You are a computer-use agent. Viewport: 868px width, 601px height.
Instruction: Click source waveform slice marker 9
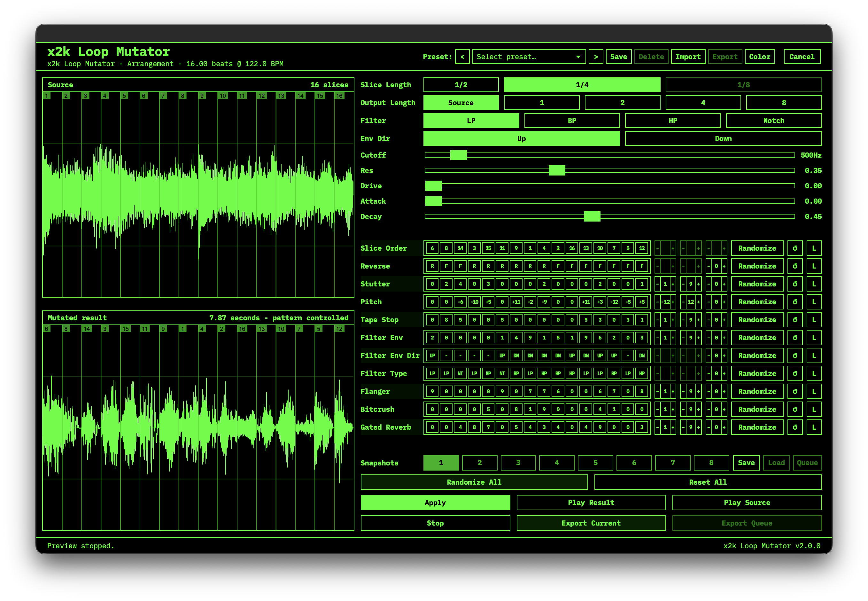(202, 96)
